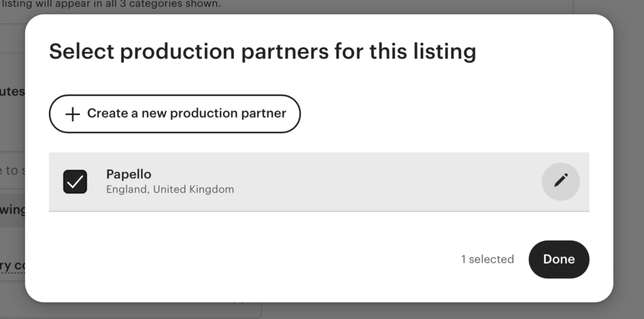This screenshot has height=319, width=644.
Task: Click dimmed input field behind dialog at left
Action: pos(13,170)
